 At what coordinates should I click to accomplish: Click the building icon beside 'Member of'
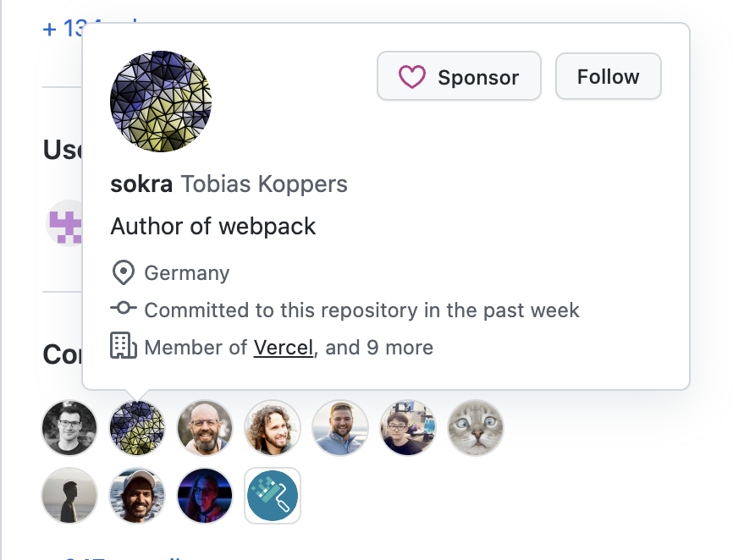[124, 346]
